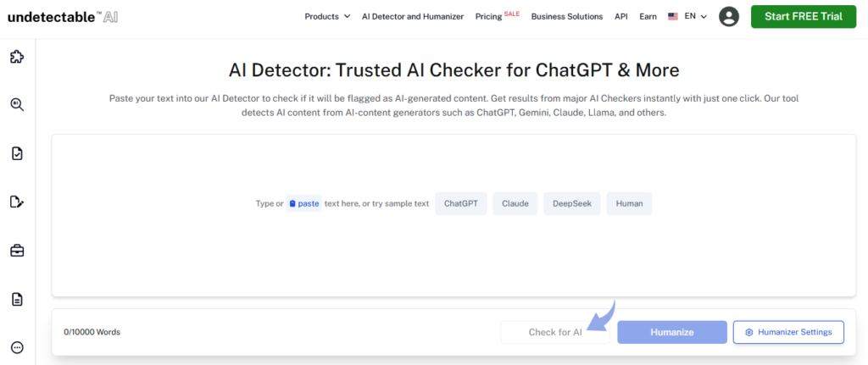Click the undetectable AI logo
Viewport: 868px width, 365px height.
pyautogui.click(x=63, y=16)
